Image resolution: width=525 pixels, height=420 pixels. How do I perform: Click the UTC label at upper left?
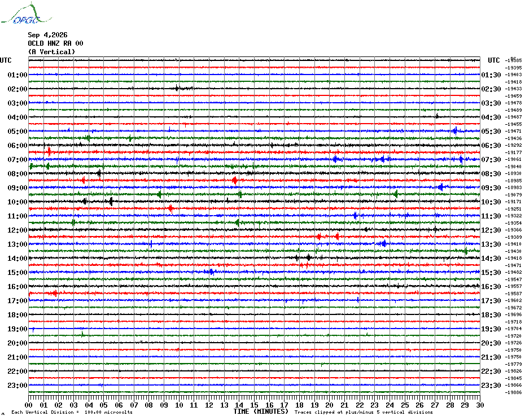pos(6,60)
